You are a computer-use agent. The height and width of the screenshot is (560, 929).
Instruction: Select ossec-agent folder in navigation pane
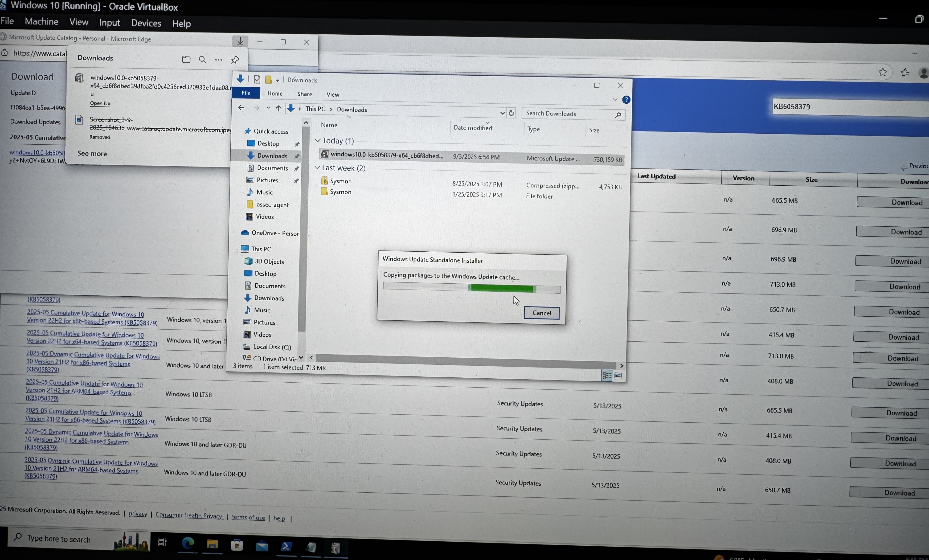pyautogui.click(x=272, y=204)
